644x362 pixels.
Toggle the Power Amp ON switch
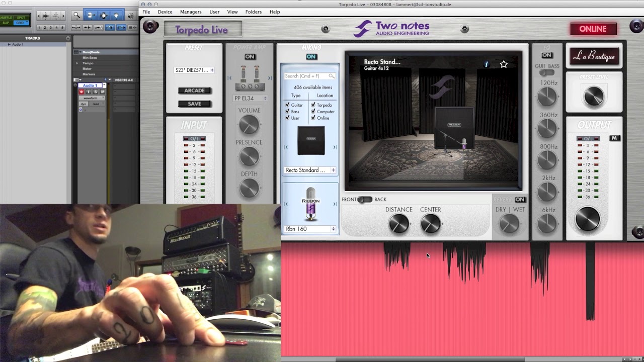point(250,57)
